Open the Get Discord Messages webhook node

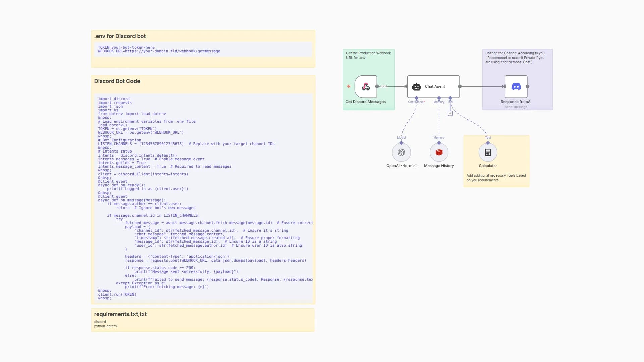(366, 86)
